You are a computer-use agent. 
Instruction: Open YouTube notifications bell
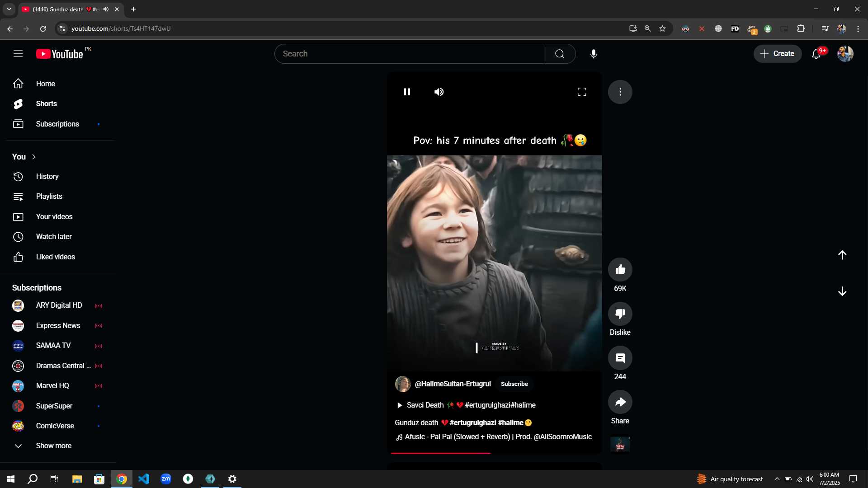tap(816, 54)
